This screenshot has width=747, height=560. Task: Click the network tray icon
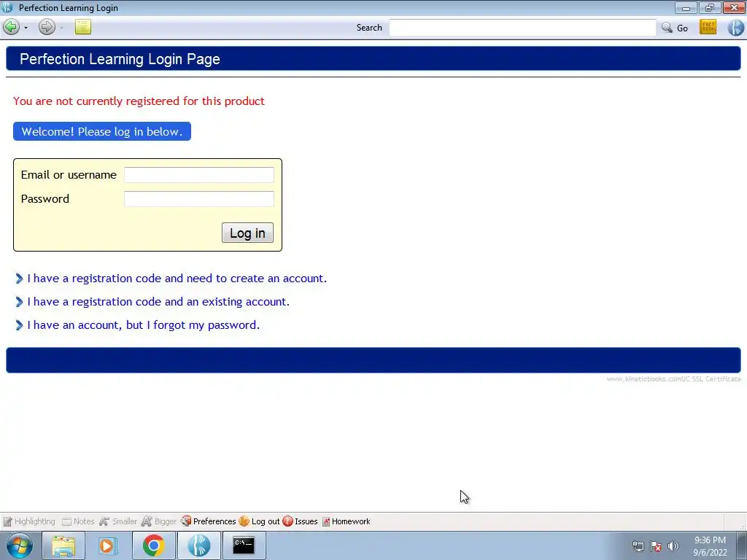coord(638,546)
